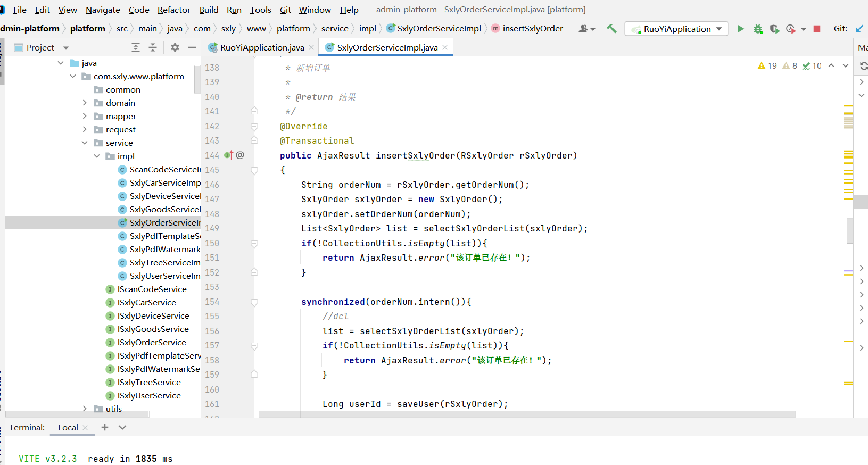Click the implements-method gutter icon at line 144
Screen dimensions: 868x465
point(228,155)
